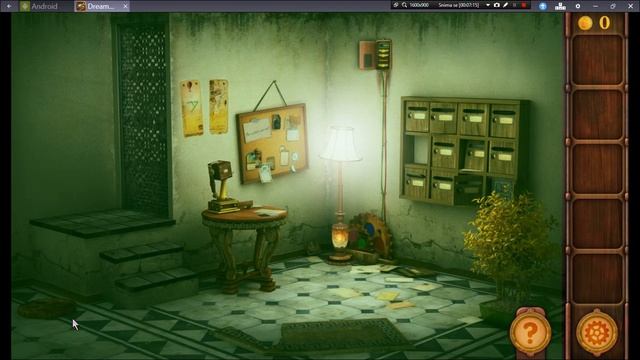Switch to the Android tab
Screen dimensions: 640x360
(39, 6)
